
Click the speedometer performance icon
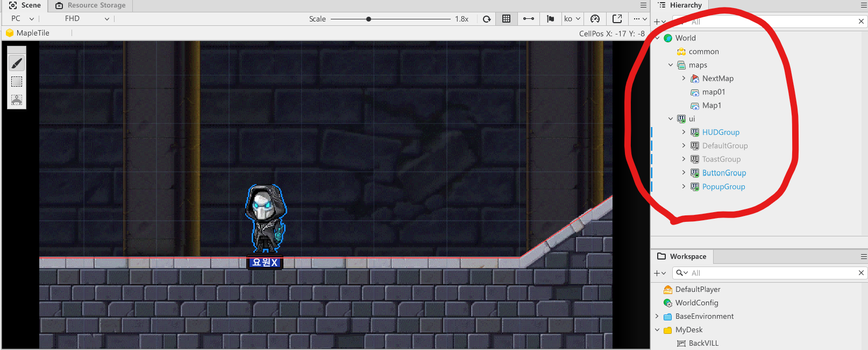coord(595,19)
